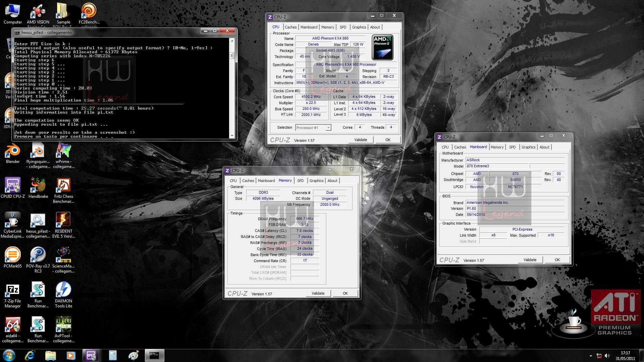Open Graphics tab in top CPU-Z window
The image size is (644, 362).
359,27
